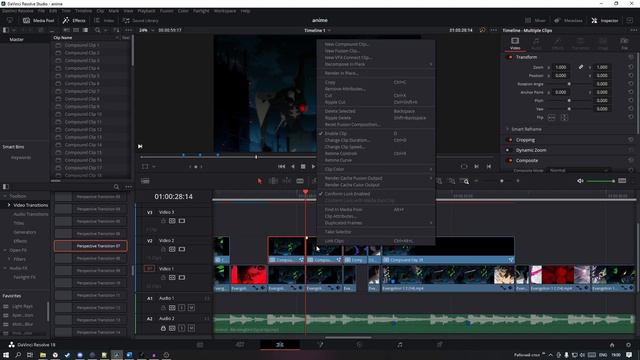This screenshot has width=640, height=360.
Task: Mute the Audio 1 track
Action: pyautogui.click(x=191, y=307)
